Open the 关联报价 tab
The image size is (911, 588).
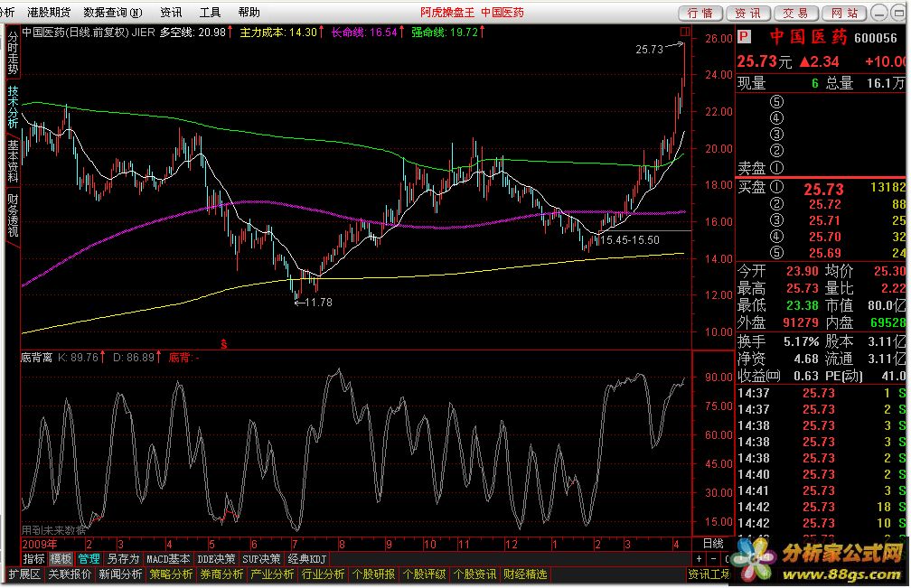70,574
